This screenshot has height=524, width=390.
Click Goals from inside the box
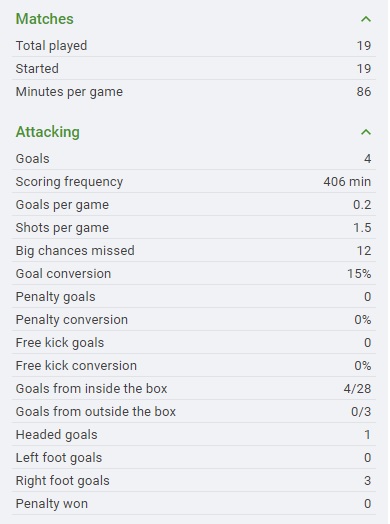(91, 389)
